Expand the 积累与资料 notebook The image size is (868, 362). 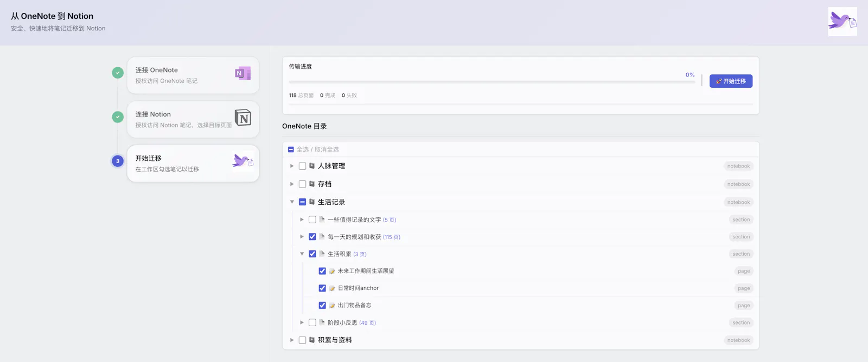292,340
